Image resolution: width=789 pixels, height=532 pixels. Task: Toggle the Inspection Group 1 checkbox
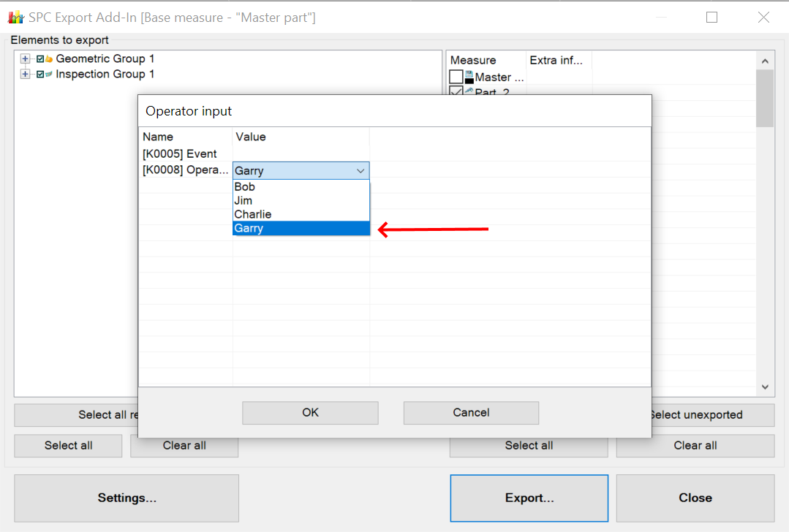tap(39, 74)
